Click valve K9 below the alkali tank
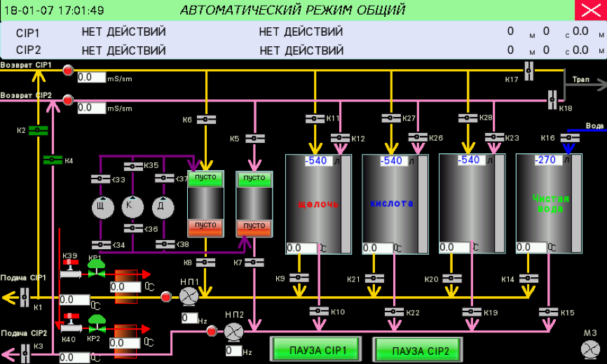Screen dimensions: 607x364 tap(299, 278)
